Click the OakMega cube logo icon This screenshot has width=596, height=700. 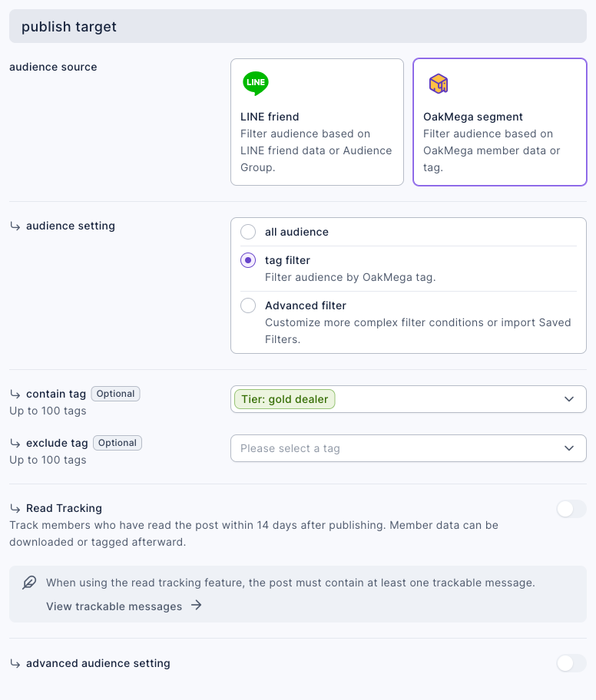(439, 84)
